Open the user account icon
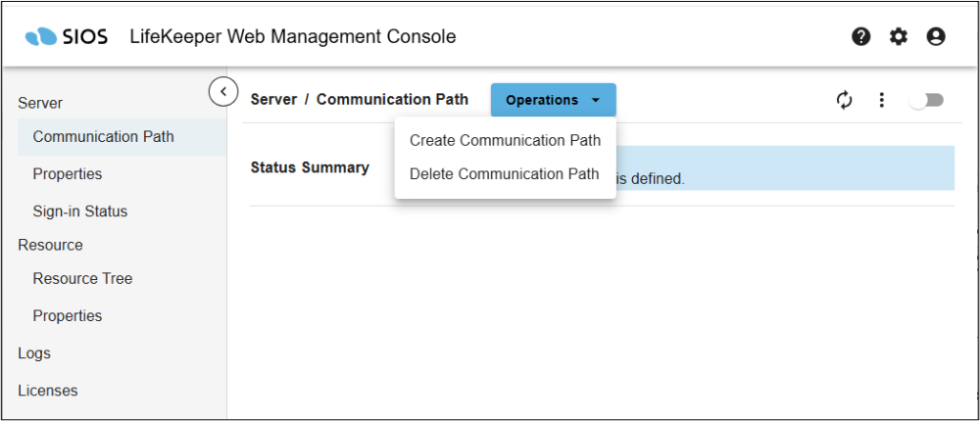This screenshot has height=421, width=980. pos(936,37)
